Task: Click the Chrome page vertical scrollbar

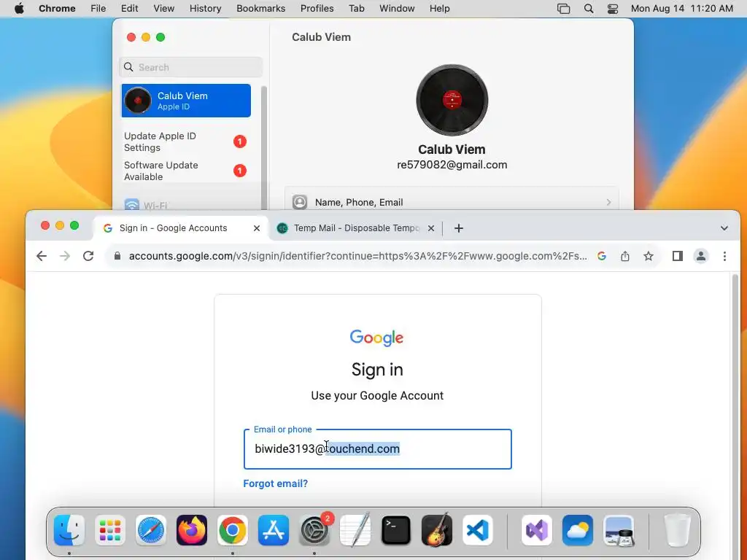Action: coord(735,391)
